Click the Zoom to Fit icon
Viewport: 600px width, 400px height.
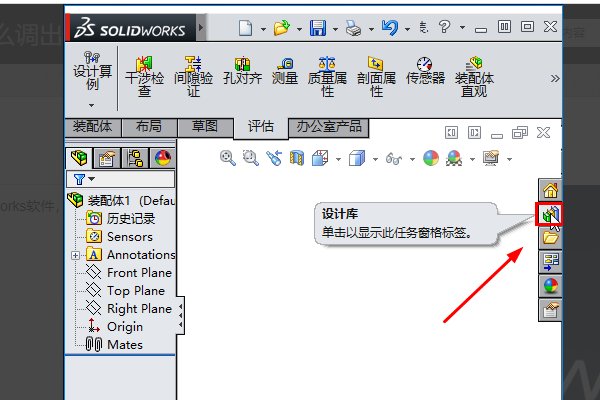(228, 158)
